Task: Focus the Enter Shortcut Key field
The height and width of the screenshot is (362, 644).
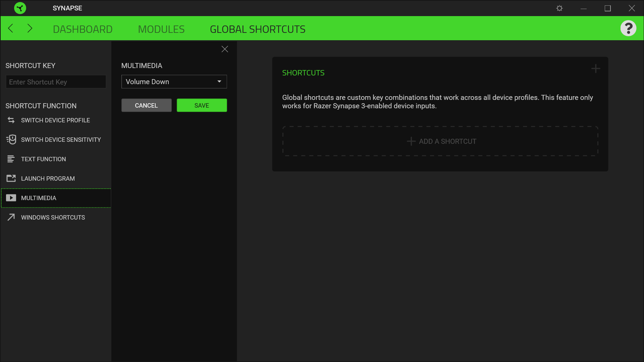Action: pyautogui.click(x=56, y=82)
